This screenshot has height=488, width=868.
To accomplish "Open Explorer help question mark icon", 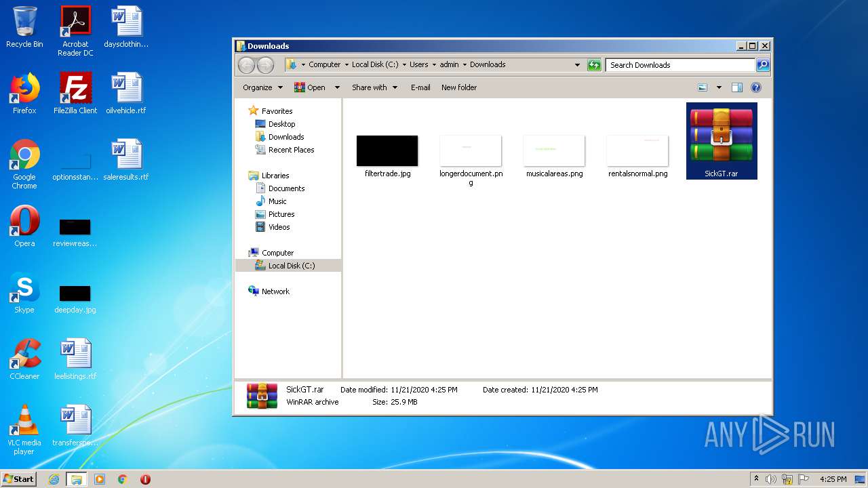I will tap(756, 87).
